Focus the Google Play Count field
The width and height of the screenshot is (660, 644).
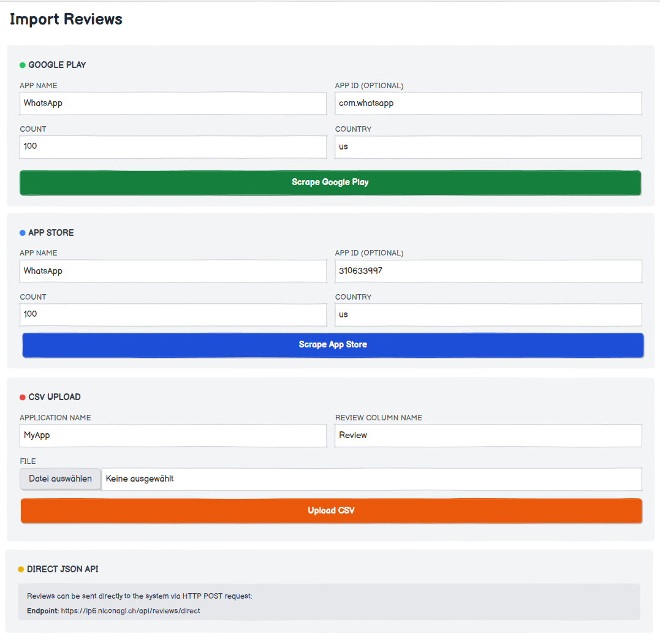pos(173,147)
